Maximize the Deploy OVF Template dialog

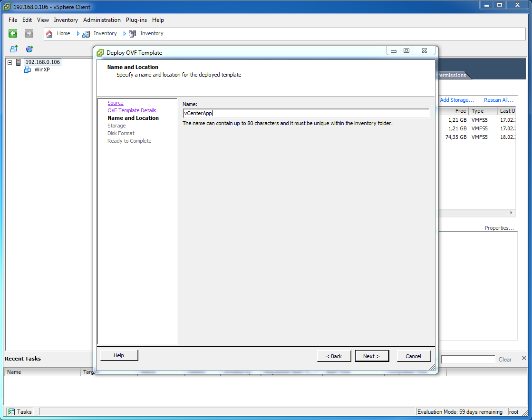[x=406, y=50]
